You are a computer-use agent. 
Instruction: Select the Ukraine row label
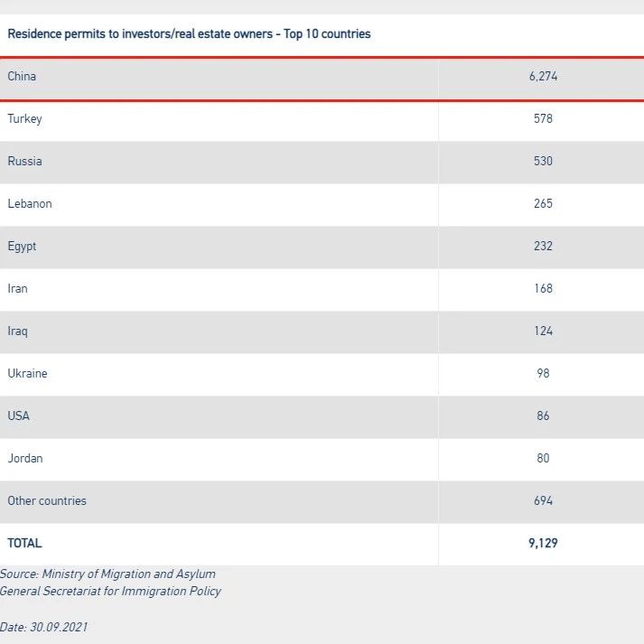27,373
